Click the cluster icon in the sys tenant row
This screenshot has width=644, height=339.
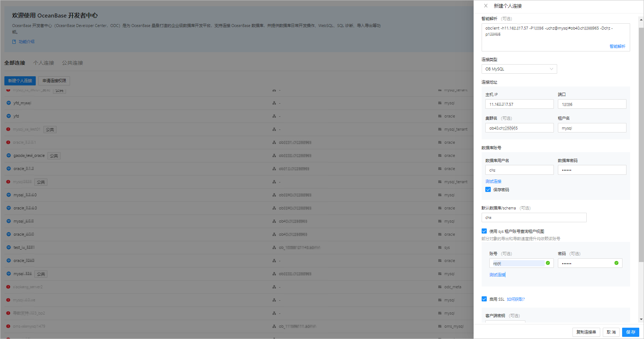(x=274, y=247)
